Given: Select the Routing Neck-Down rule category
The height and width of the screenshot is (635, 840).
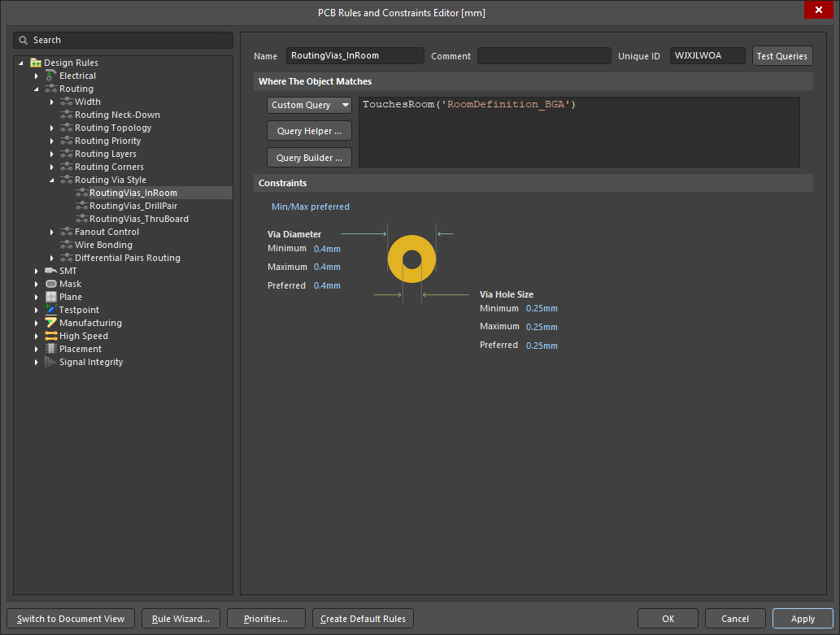Looking at the screenshot, I should click(117, 115).
